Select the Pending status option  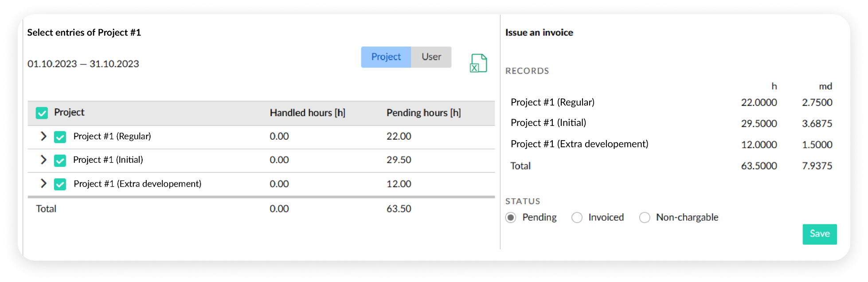tap(511, 218)
